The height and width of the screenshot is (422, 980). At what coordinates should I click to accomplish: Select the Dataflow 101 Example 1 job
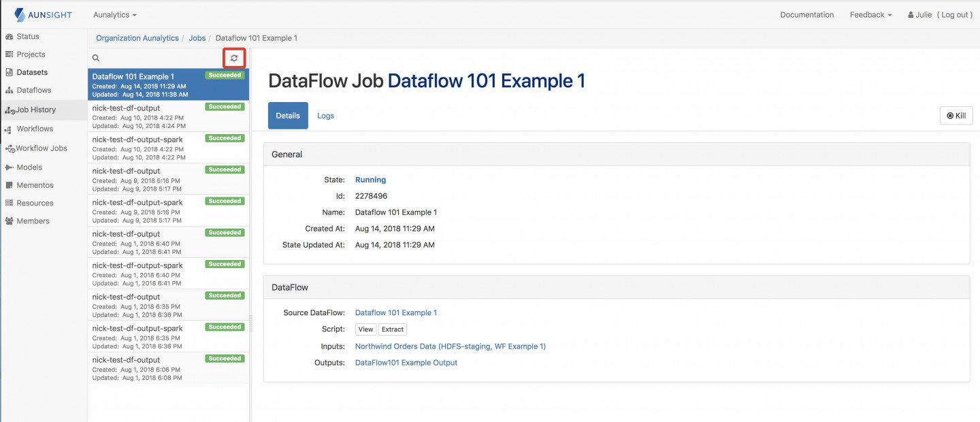(x=168, y=84)
